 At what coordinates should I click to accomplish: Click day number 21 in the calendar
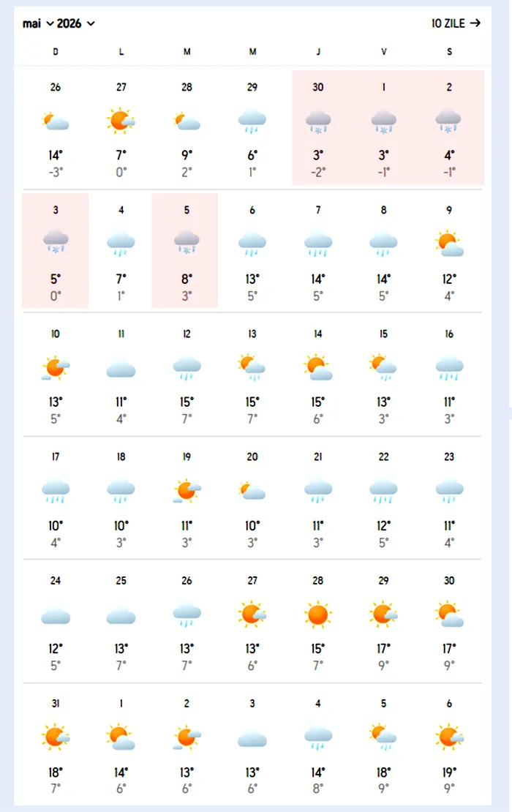318,457
